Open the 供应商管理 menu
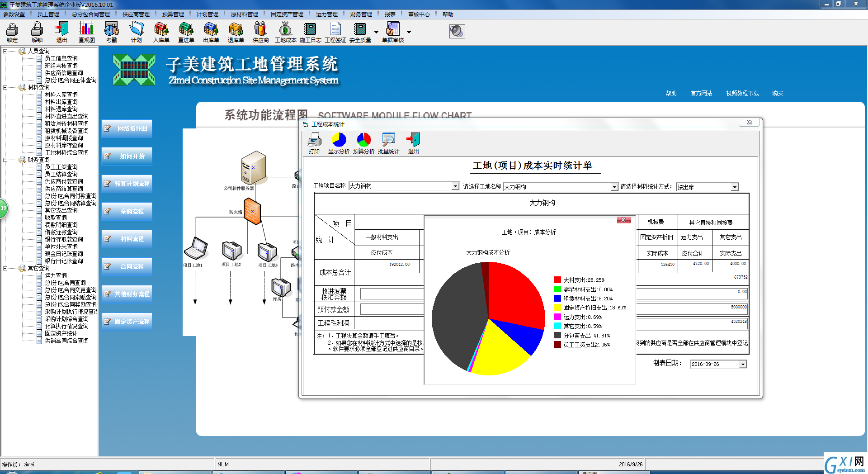The image size is (868, 474). (x=136, y=14)
